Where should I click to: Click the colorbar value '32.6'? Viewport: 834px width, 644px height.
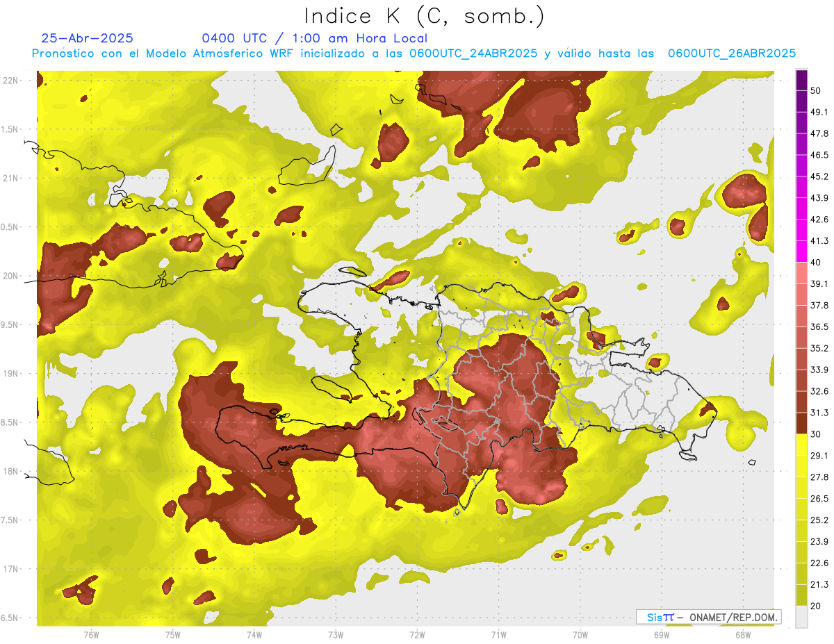click(x=819, y=391)
